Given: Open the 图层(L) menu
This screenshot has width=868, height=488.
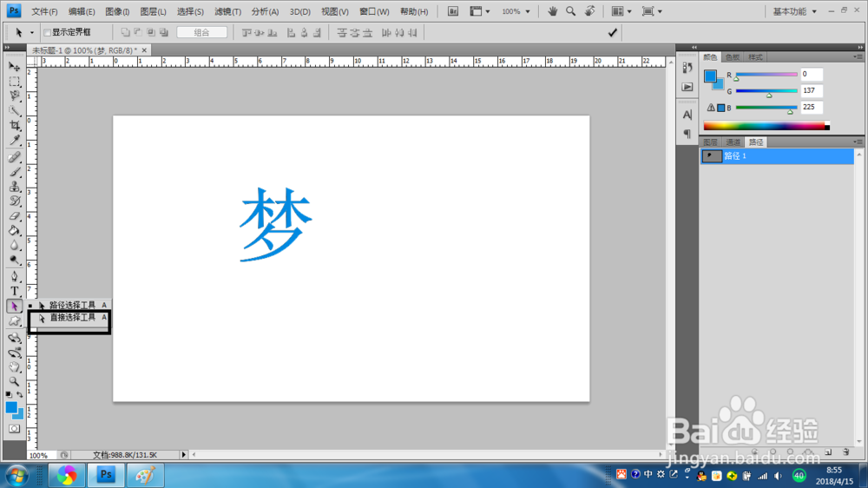Looking at the screenshot, I should point(153,11).
